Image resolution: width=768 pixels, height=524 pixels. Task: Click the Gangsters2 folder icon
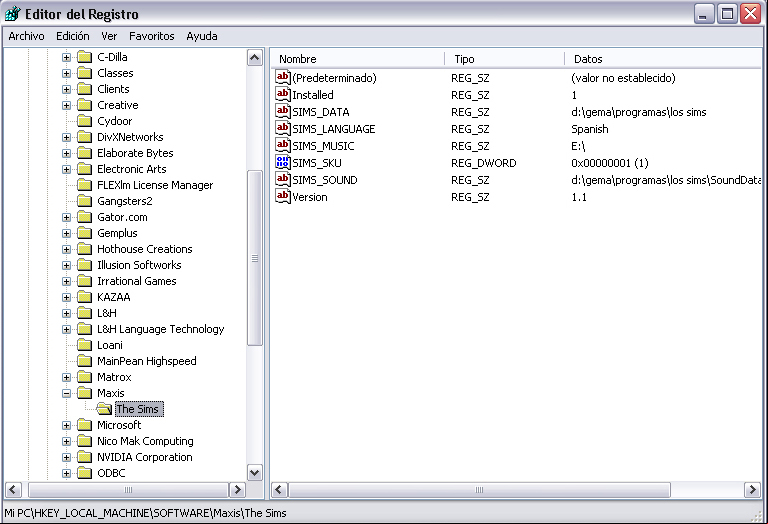85,201
